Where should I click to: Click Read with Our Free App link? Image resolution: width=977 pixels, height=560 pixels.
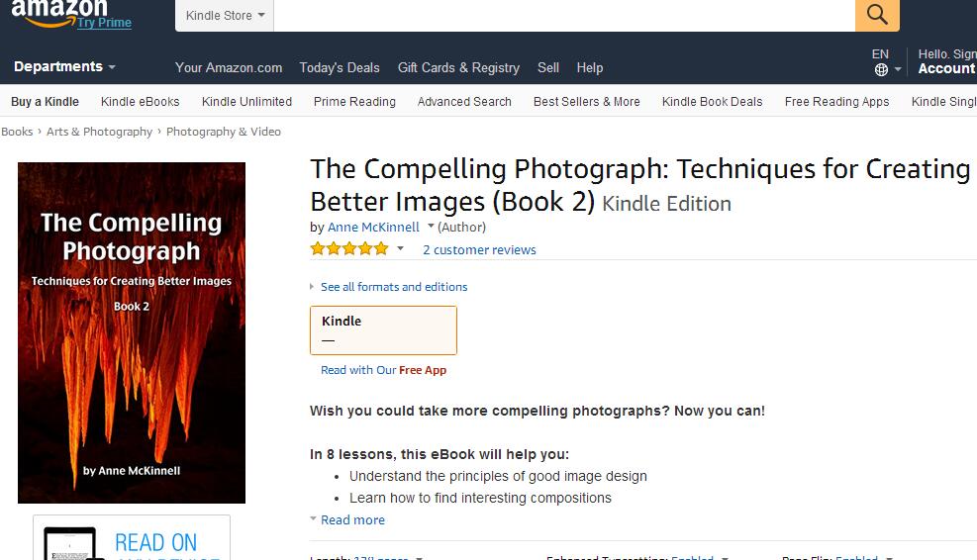pyautogui.click(x=383, y=370)
